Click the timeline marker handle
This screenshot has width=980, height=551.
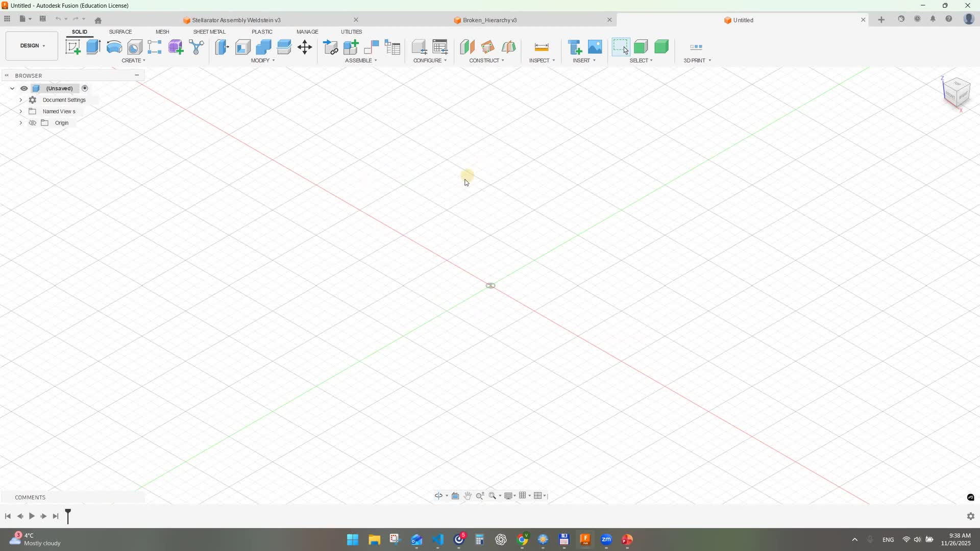point(68,516)
